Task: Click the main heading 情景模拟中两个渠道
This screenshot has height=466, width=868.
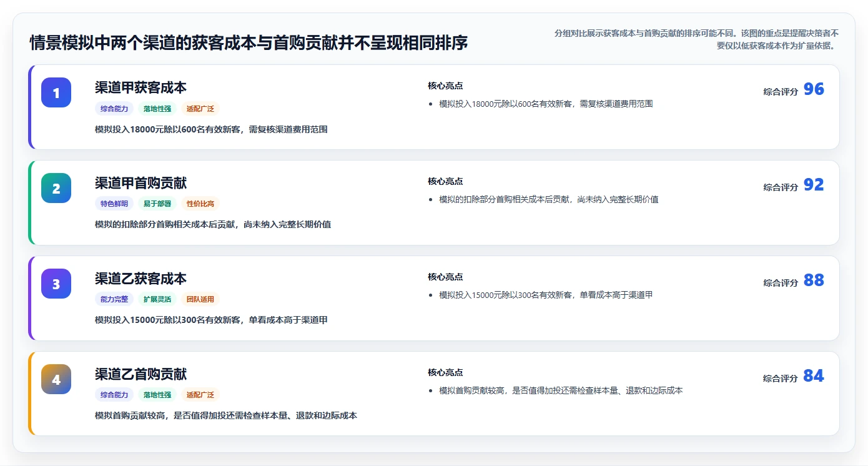Action: click(249, 43)
